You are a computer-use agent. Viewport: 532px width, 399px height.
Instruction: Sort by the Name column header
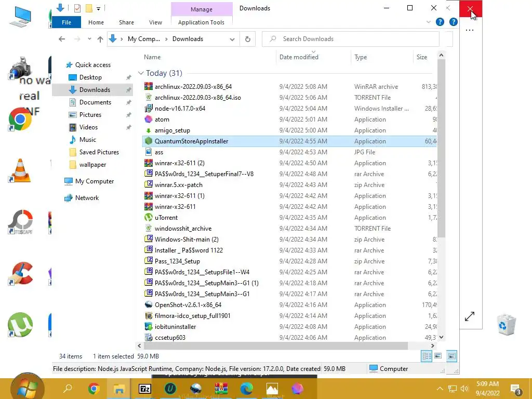(x=152, y=57)
